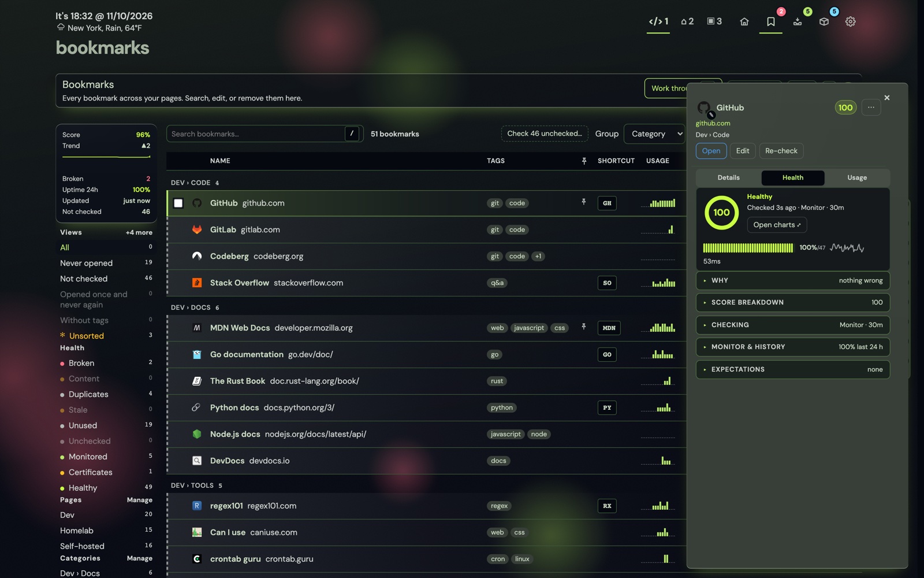Open the Group Category dropdown
Viewport: 924px width, 578px height.
click(654, 134)
